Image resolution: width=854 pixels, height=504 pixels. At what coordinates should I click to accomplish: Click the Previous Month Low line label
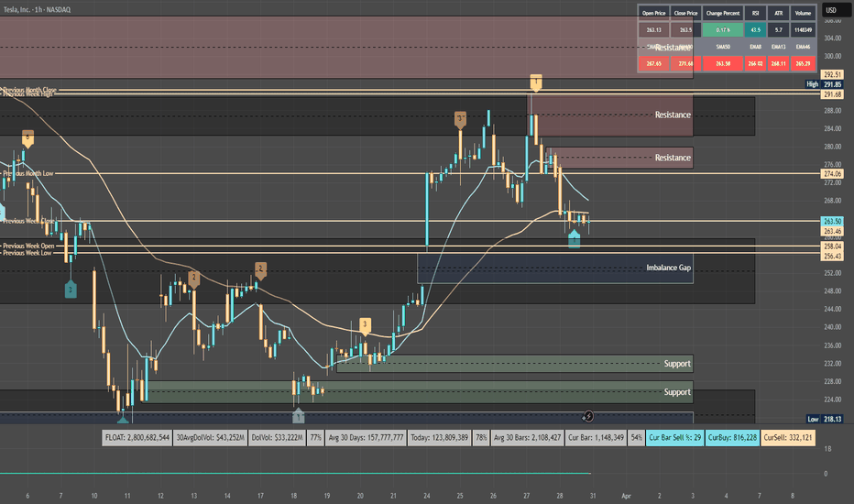pos(28,173)
